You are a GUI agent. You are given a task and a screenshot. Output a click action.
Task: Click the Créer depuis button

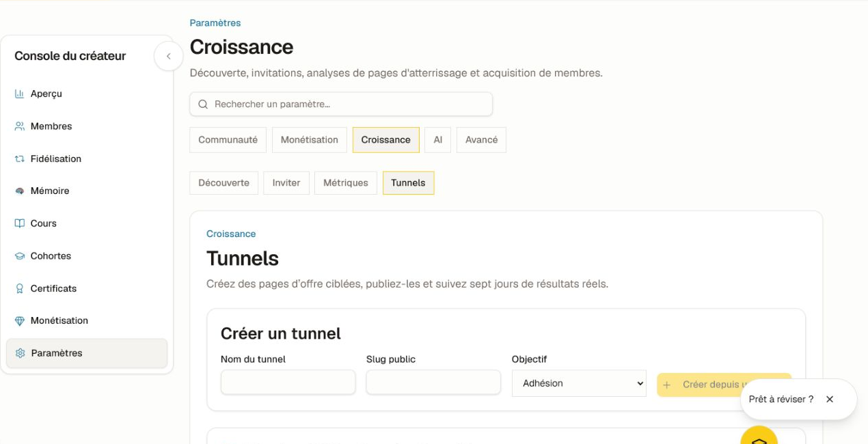point(724,385)
